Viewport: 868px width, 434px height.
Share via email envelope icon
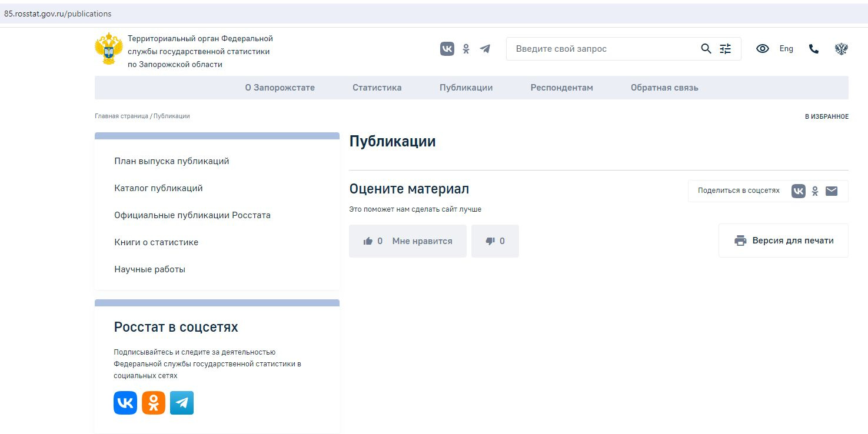coord(832,191)
